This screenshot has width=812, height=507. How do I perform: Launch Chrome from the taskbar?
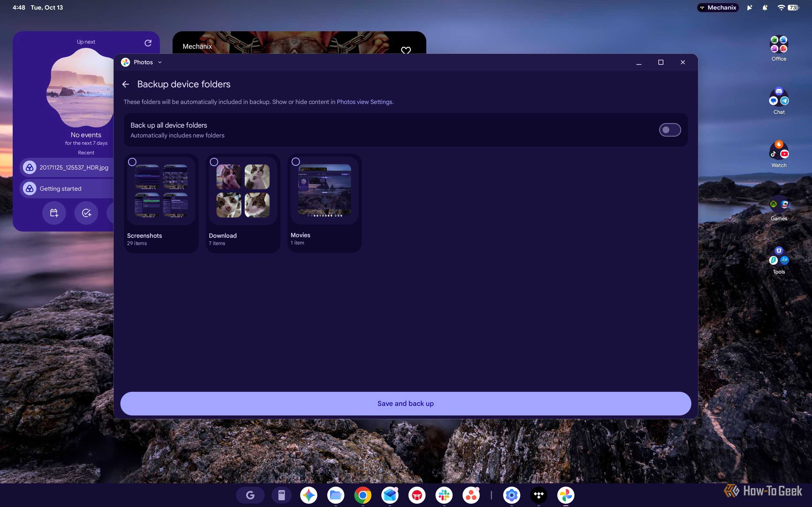[363, 495]
